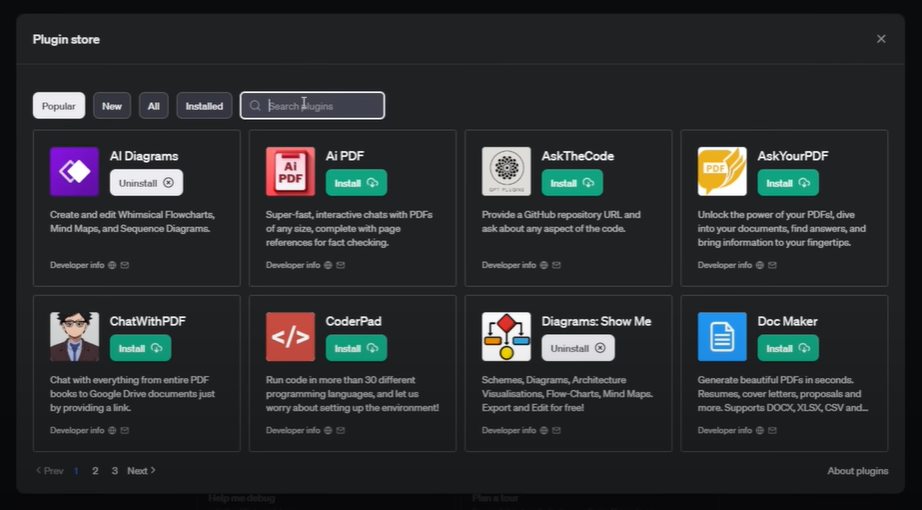Install the AskYourPDF plugin

tap(788, 183)
